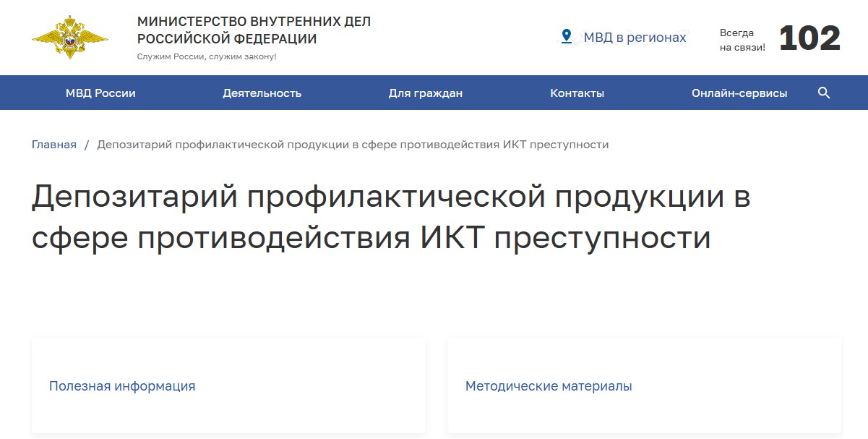
Task: Open the Методические материалы link
Action: coord(549,386)
